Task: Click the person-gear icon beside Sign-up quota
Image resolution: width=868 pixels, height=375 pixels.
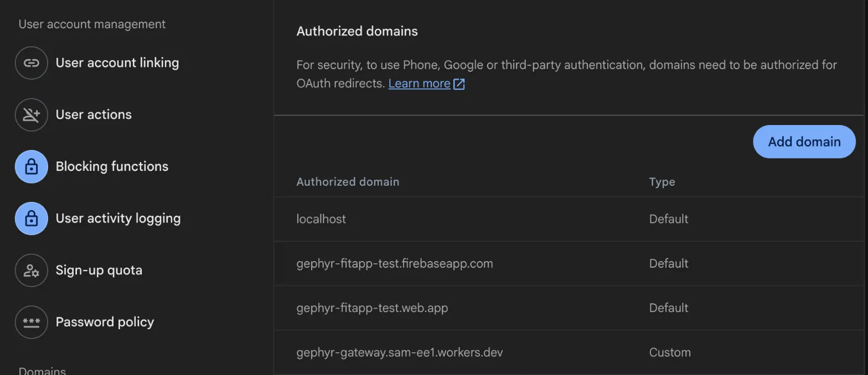Action: pos(32,270)
